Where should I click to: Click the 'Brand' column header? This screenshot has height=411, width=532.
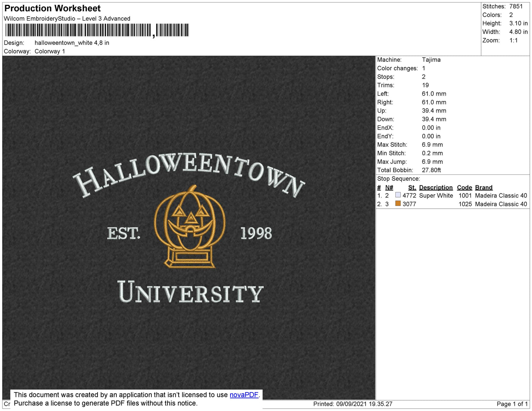click(484, 187)
